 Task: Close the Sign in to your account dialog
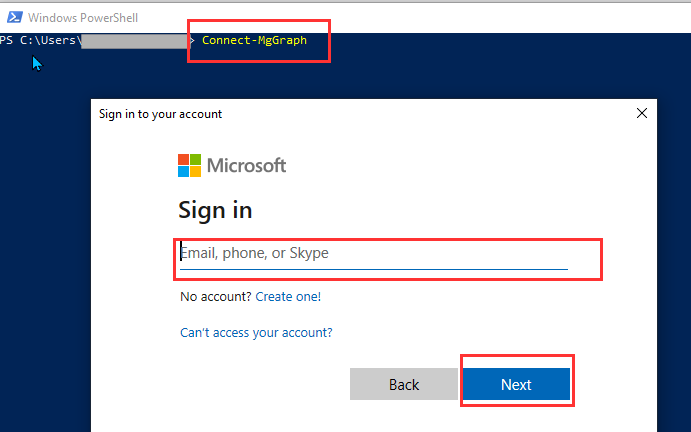(642, 113)
